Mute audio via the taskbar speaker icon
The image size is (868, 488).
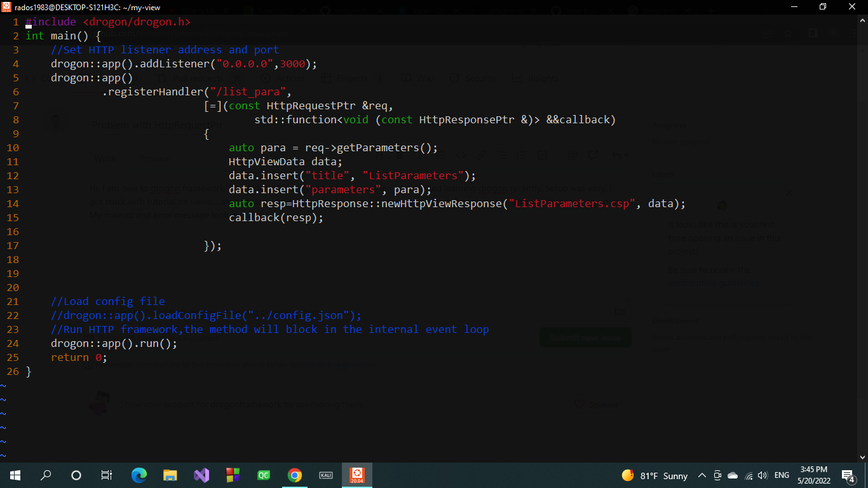pyautogui.click(x=762, y=475)
